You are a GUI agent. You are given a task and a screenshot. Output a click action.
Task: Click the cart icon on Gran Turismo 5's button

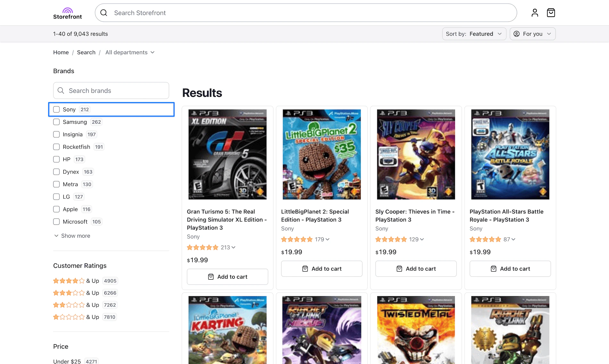pos(211,277)
